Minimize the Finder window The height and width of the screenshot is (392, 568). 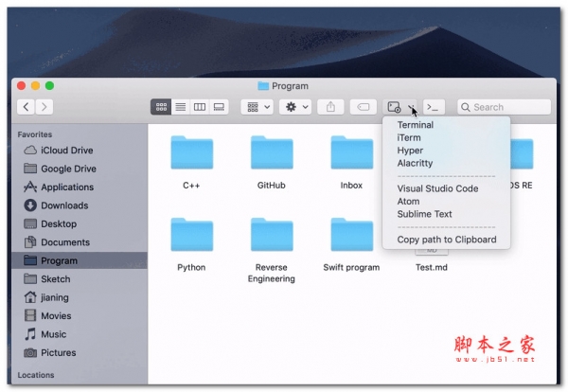pyautogui.click(x=36, y=86)
